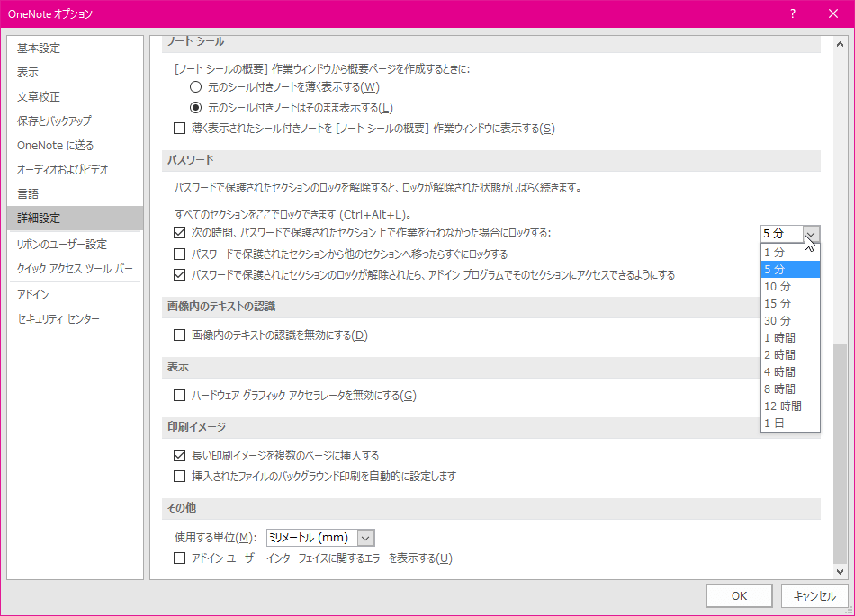
Task: Select 元のシール付きノートはそのまま表示する radio button
Action: pyautogui.click(x=196, y=107)
